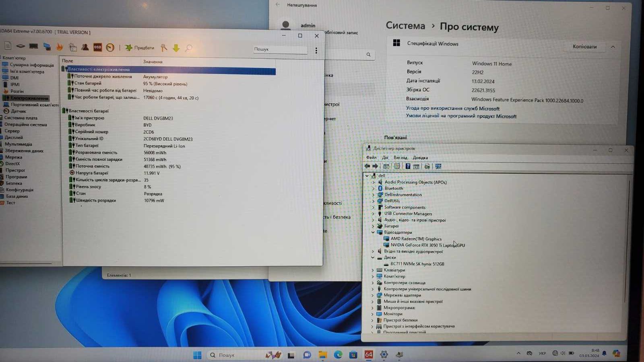Open Угода про використання служб Microsoft link
Screen dimensions: 644x362
click(x=453, y=109)
